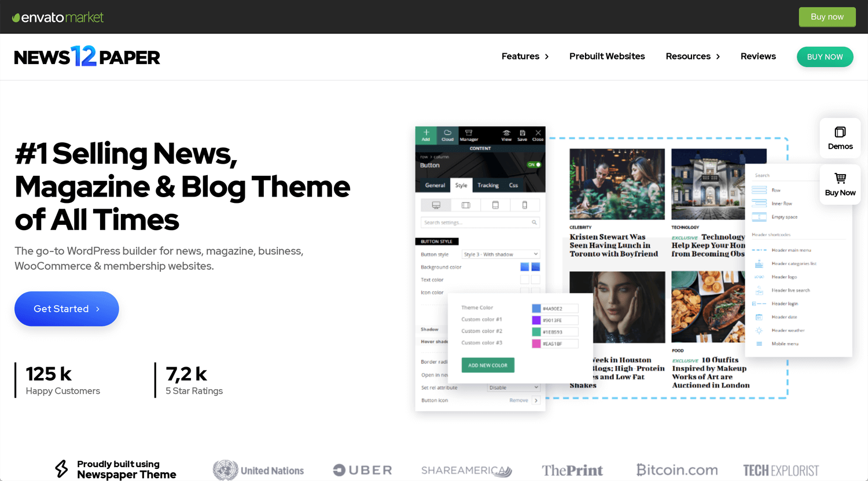Click the Save icon in builder panel
This screenshot has width=868, height=481.
click(x=522, y=135)
